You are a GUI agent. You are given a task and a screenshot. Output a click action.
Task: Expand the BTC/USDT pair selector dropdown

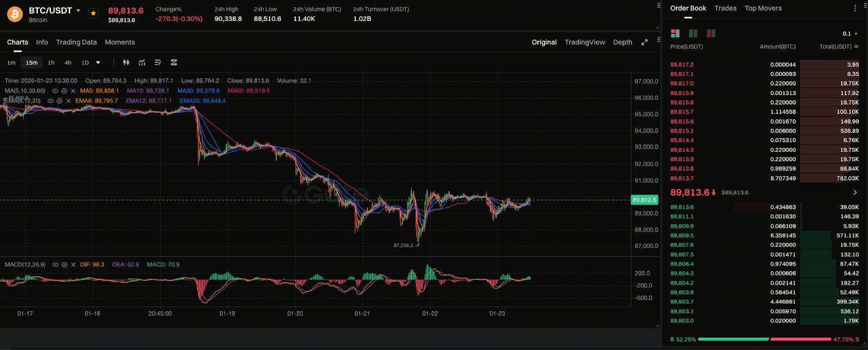point(78,11)
